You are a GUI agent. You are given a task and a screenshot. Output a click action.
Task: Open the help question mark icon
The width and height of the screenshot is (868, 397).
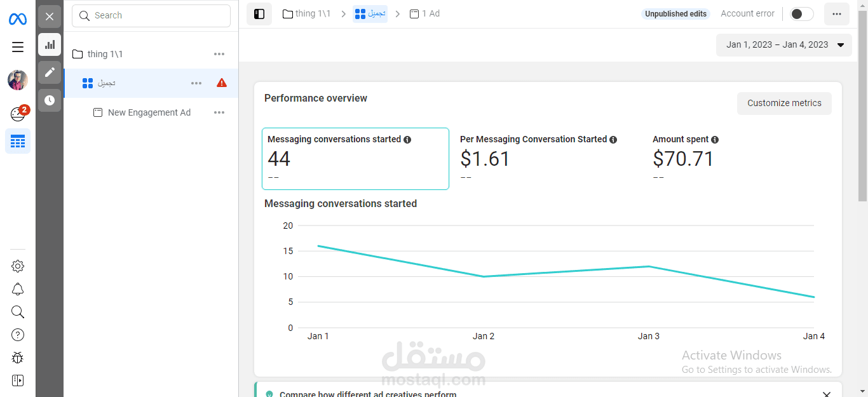coord(18,335)
